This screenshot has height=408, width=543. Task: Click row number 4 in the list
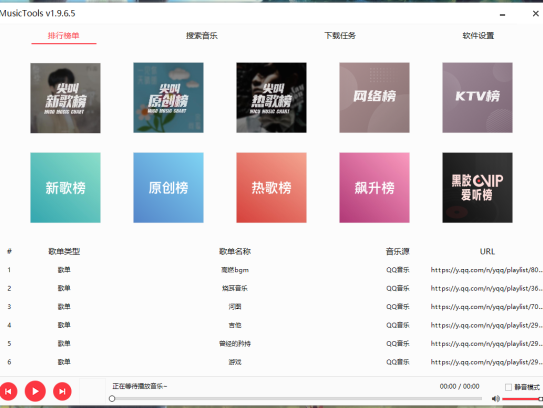[x=9, y=325]
